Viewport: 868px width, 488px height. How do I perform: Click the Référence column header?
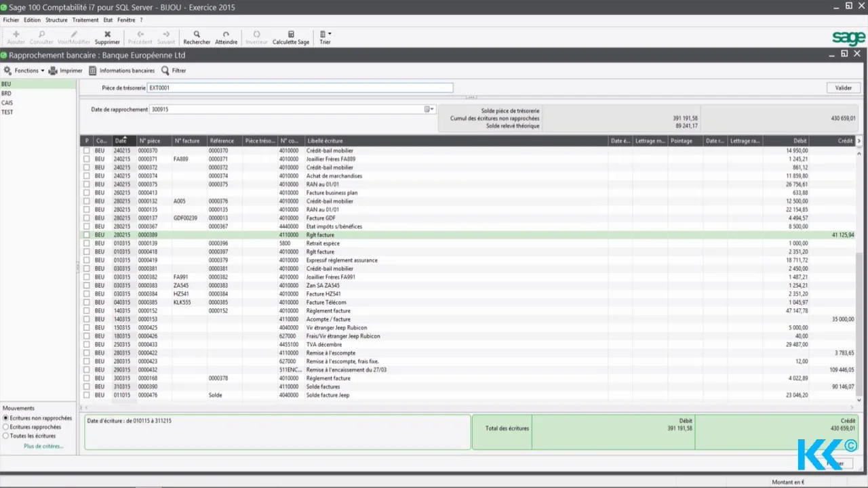point(225,141)
